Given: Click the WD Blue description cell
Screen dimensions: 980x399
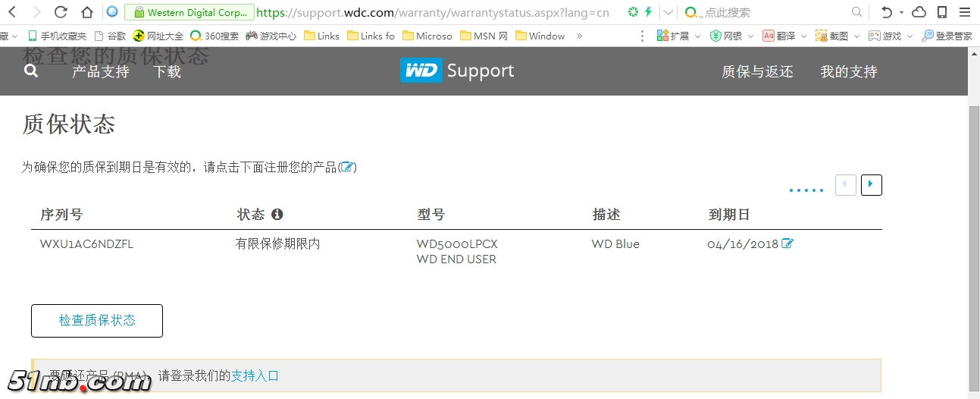Looking at the screenshot, I should click(x=615, y=244).
